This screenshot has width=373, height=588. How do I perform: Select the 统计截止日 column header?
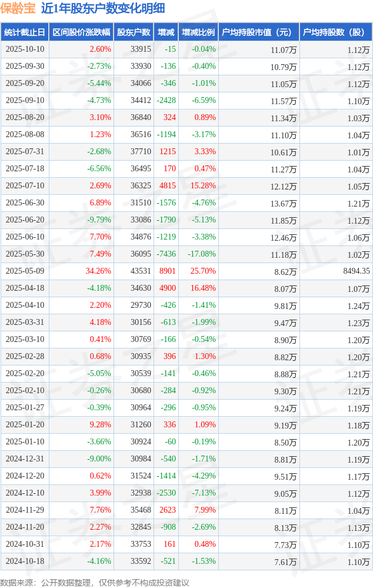[x=24, y=32]
